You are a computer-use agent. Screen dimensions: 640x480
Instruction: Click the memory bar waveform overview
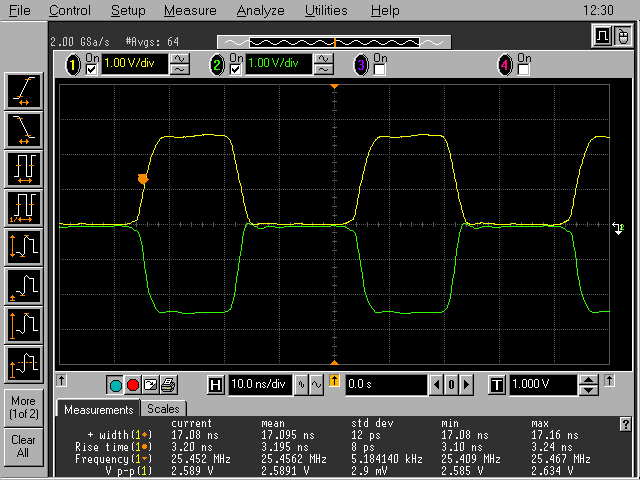coord(334,42)
